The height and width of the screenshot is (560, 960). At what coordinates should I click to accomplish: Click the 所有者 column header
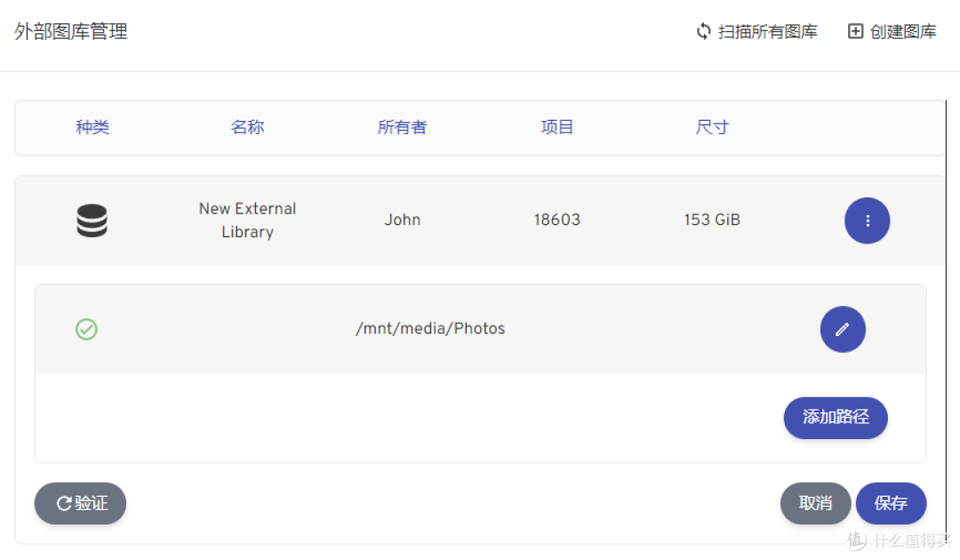click(x=402, y=127)
